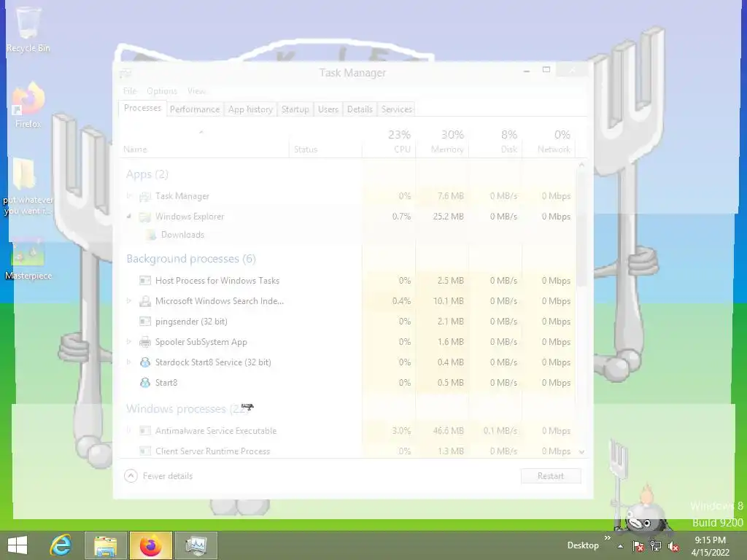Image resolution: width=747 pixels, height=560 pixels.
Task: Show hidden tray icons arrow
Action: pyautogui.click(x=620, y=546)
